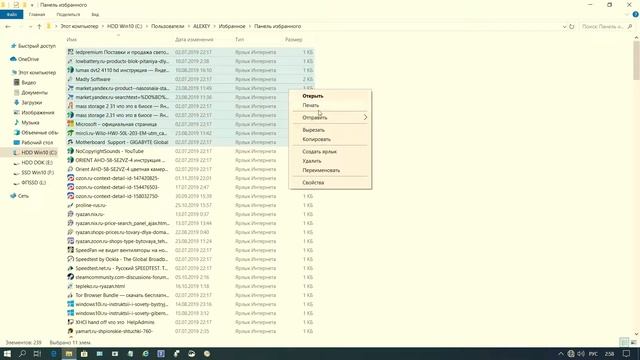This screenshot has height=360, width=640.
Task: Open the address bar history dropdown
Action: pos(564,27)
